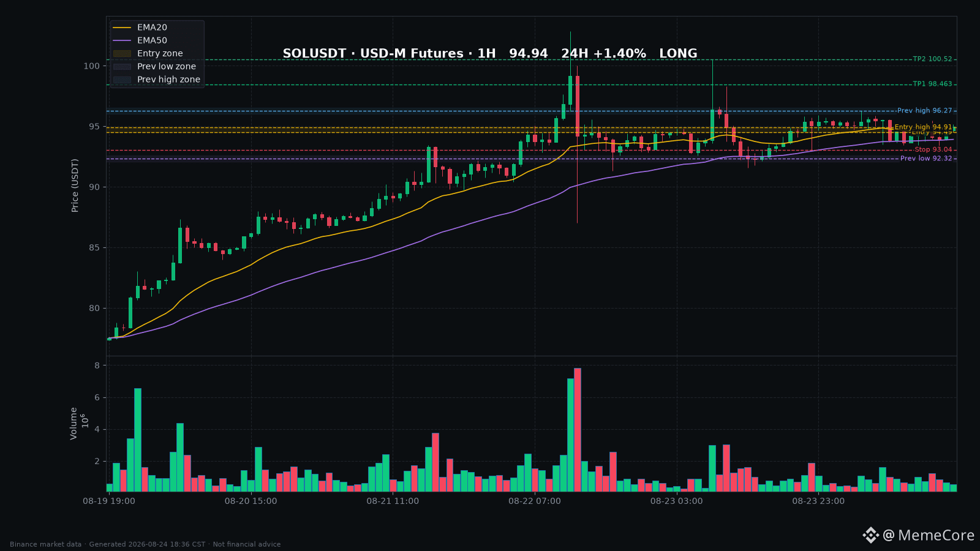Click the 08-22 07:00 time axis label
Viewport: 980px width, 551px height.
click(535, 501)
